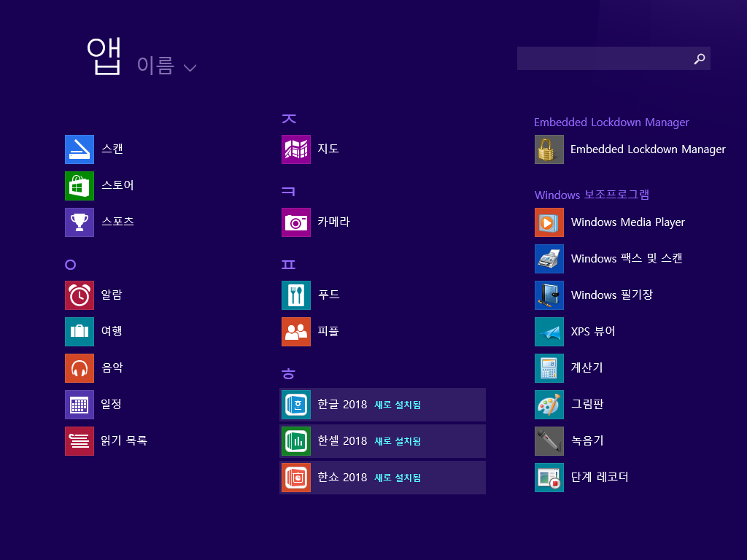The height and width of the screenshot is (560, 747).
Task: Launch the 단계 레코더 icon
Action: tap(549, 478)
